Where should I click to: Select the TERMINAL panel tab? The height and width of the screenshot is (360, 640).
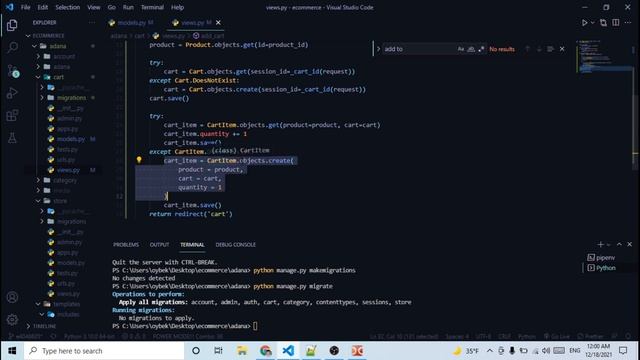[x=192, y=244]
